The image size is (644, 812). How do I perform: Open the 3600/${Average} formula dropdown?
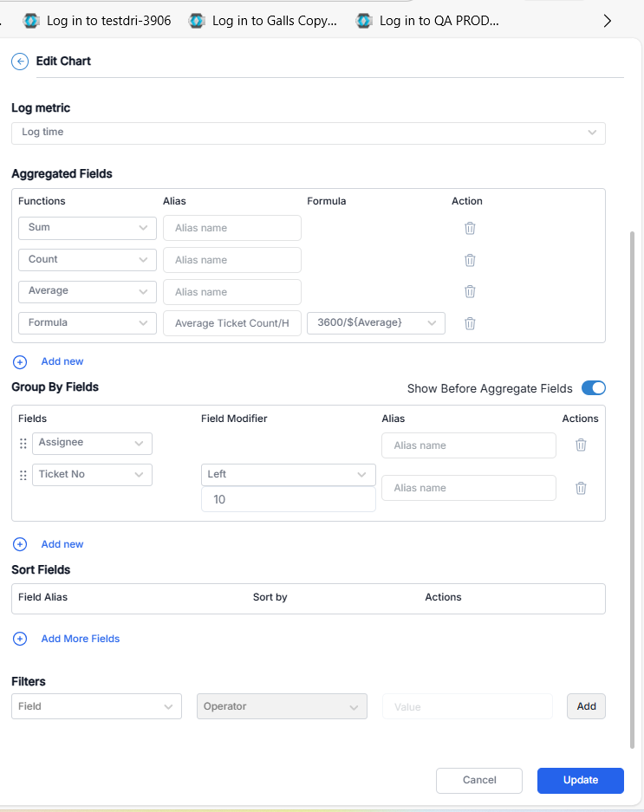click(375, 323)
